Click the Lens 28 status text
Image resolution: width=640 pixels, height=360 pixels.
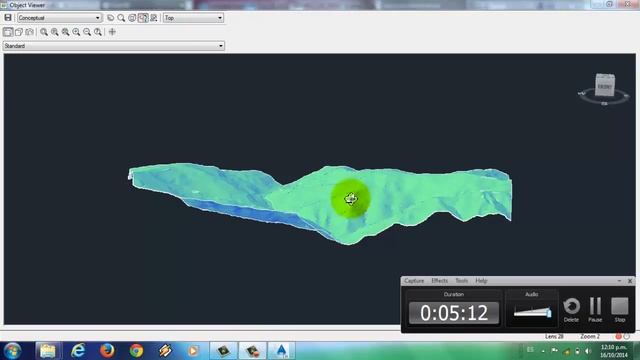(554, 336)
